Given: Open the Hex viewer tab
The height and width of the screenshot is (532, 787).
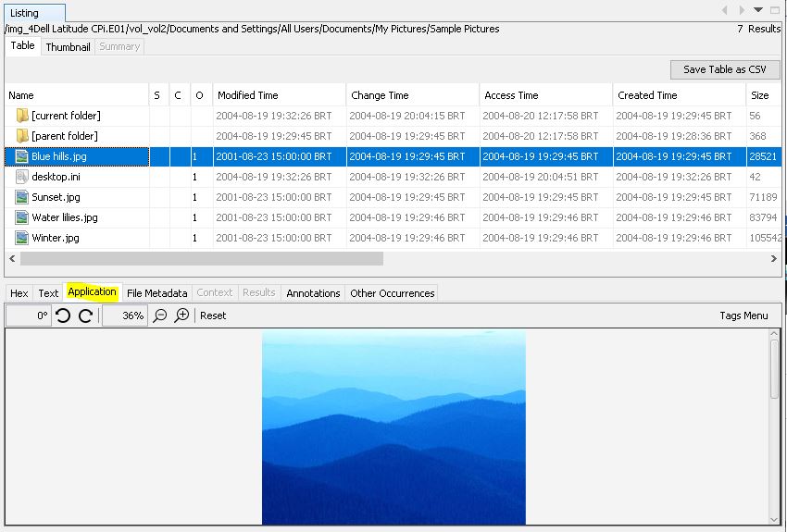Looking at the screenshot, I should click(19, 293).
